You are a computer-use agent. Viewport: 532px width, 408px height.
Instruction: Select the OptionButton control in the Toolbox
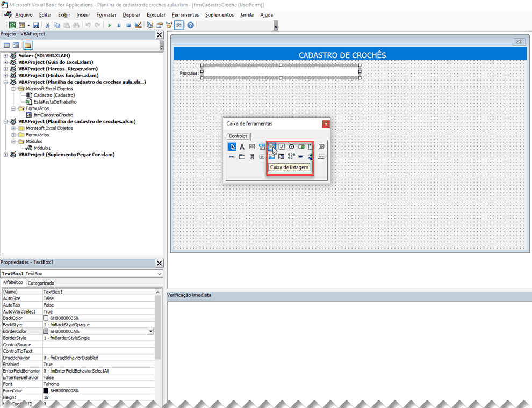tap(292, 146)
